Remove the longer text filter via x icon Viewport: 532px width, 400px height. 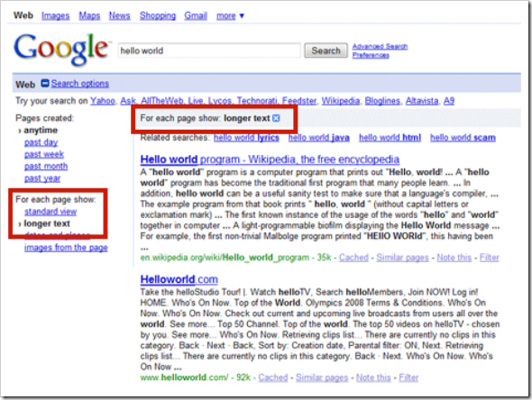(276, 118)
